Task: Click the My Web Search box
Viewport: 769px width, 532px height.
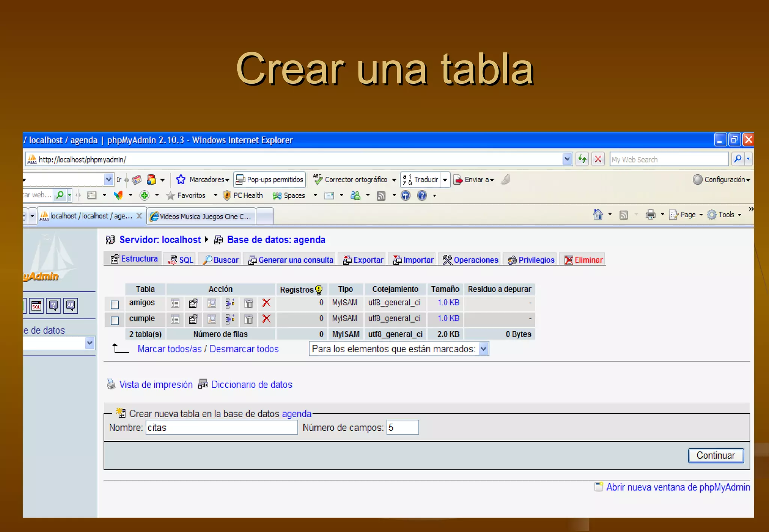Action: point(669,159)
